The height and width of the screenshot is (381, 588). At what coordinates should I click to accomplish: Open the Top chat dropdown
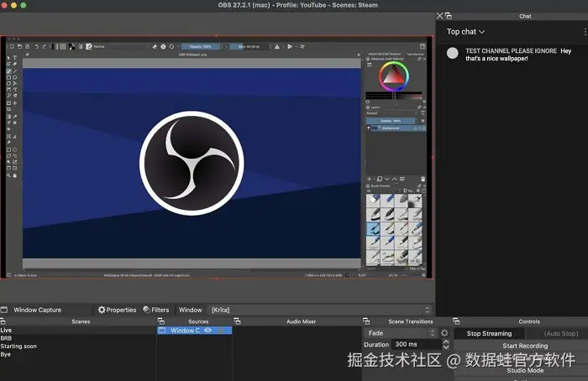(x=465, y=32)
